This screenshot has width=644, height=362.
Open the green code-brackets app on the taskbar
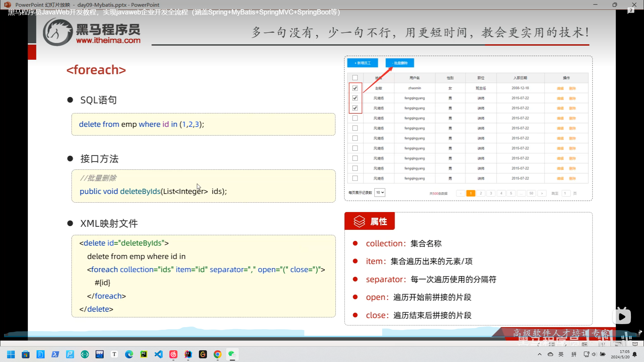85,354
